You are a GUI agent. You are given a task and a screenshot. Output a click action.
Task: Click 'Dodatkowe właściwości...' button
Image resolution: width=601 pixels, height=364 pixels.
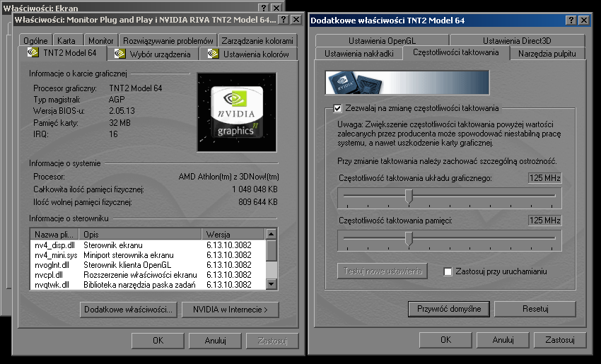click(x=127, y=310)
